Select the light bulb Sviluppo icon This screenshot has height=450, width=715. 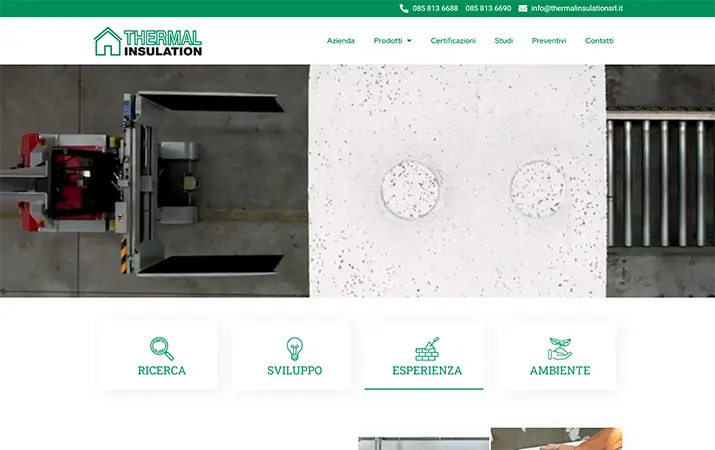pos(295,349)
